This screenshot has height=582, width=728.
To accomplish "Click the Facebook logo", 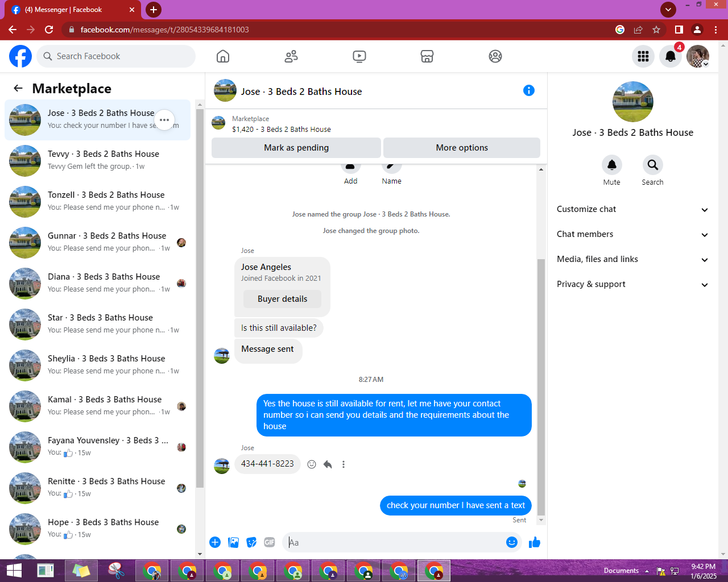I will point(20,56).
